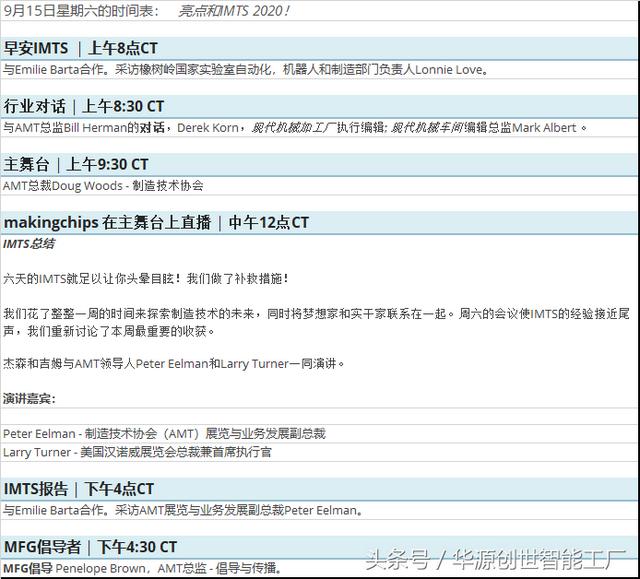Select the line mentioning Lonnie Love
Viewport: 640px width, 579px height.
(245, 70)
